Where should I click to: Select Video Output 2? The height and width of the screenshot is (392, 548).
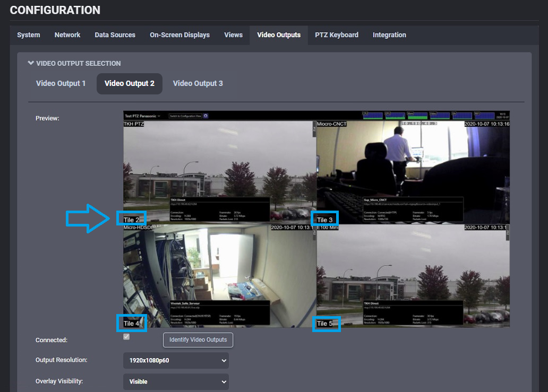click(130, 83)
